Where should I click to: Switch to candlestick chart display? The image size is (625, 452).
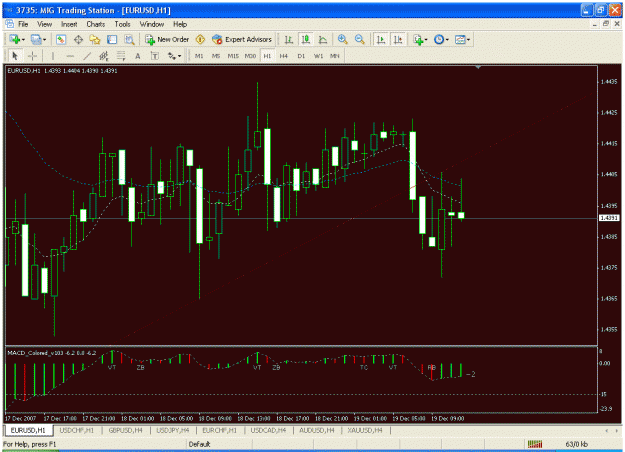[x=306, y=39]
